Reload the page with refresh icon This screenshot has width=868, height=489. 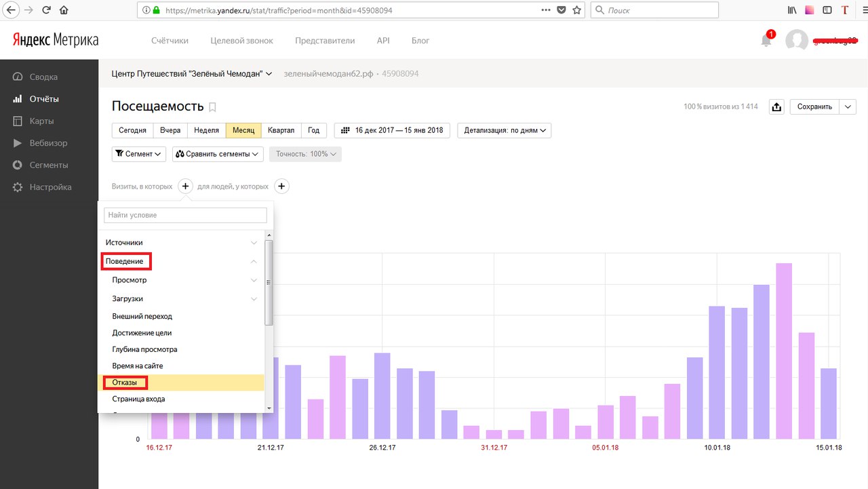pyautogui.click(x=46, y=10)
